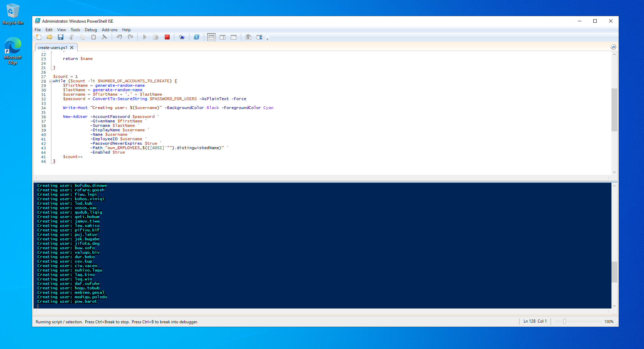The height and width of the screenshot is (349, 644).
Task: Cut selection with scissors icon
Action: click(x=72, y=37)
